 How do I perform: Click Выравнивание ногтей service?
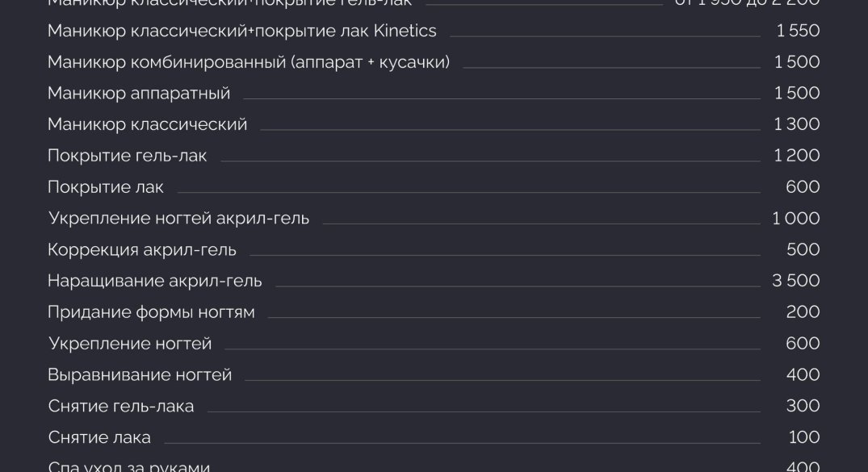tap(140, 374)
